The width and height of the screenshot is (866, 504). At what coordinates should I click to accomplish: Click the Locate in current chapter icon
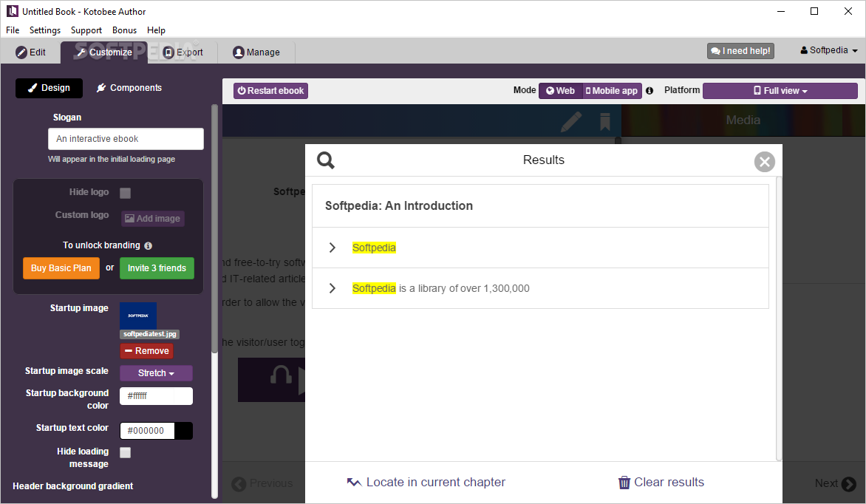354,483
